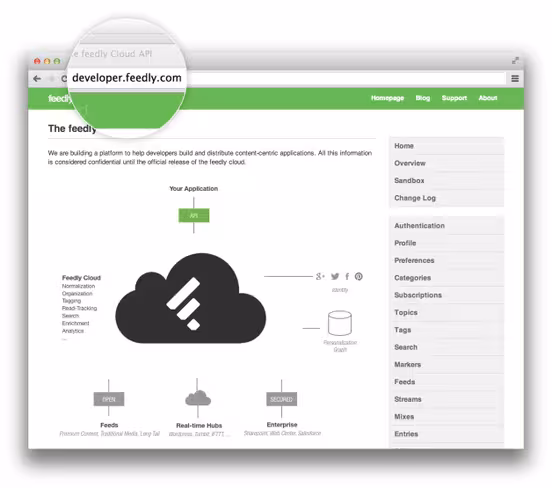Screen dimensions: 552x488
Task: Click the Facebook icon
Action: pos(347,276)
